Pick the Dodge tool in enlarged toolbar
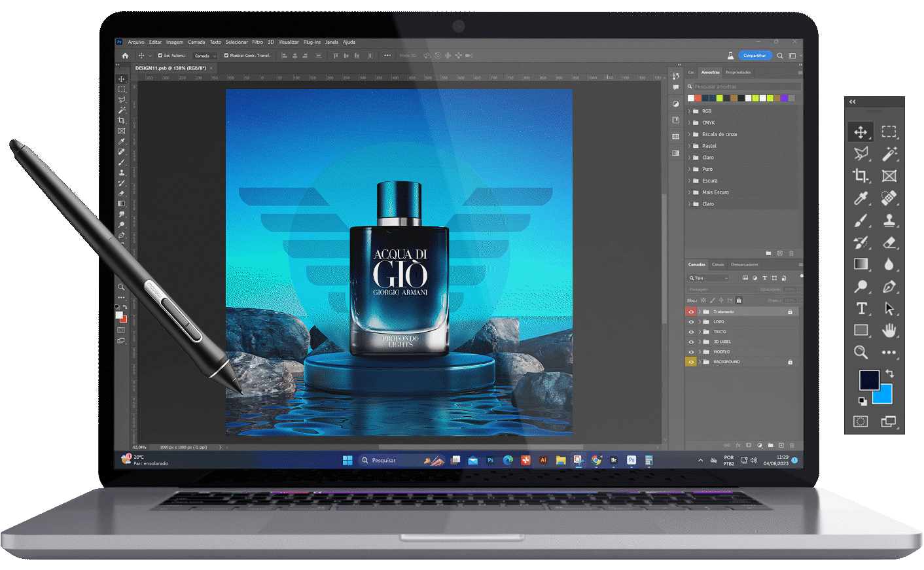Viewport: 924px width, 570px height. (x=861, y=287)
